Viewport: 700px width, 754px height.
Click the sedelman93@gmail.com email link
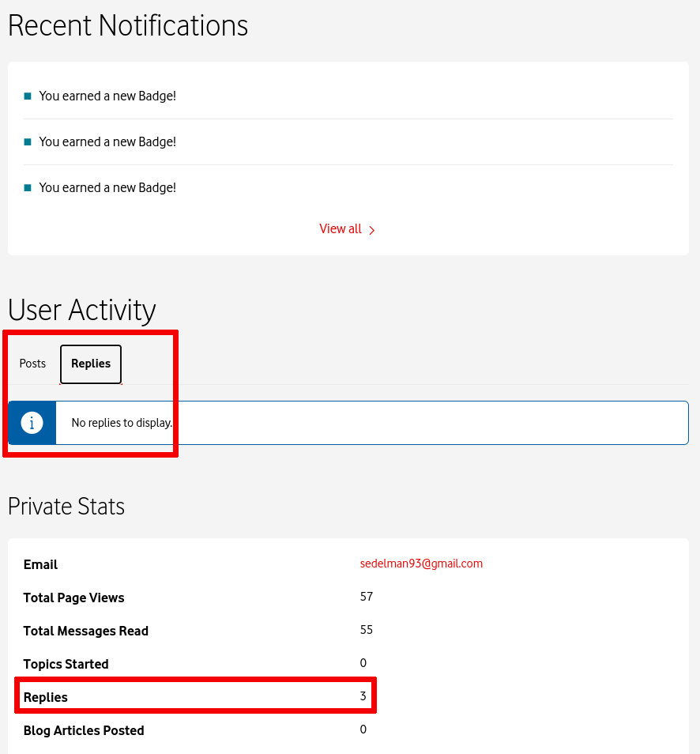click(421, 564)
